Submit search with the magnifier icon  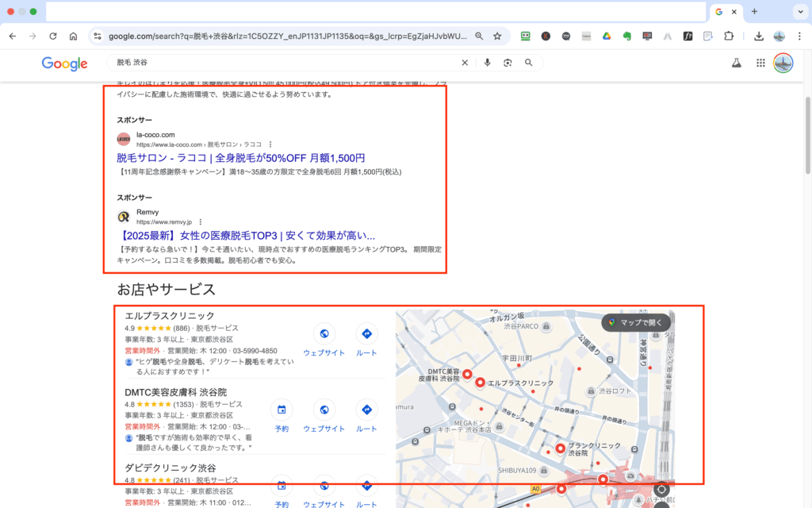pos(528,63)
